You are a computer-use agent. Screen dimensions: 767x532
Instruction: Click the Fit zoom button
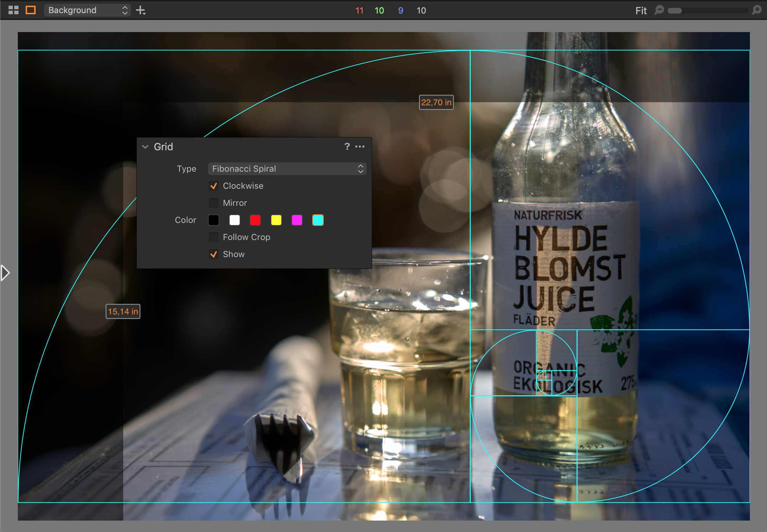pyautogui.click(x=641, y=10)
